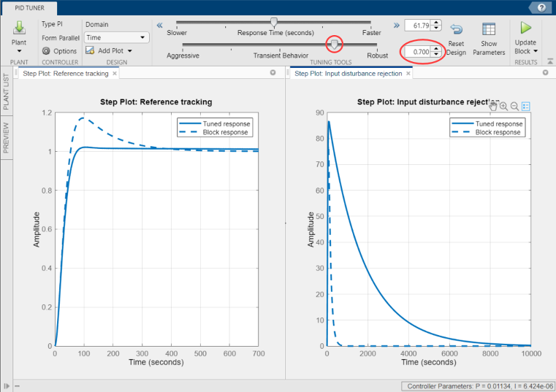Click Tuned response in reference tracking legend
The height and width of the screenshot is (392, 556).
coord(226,123)
